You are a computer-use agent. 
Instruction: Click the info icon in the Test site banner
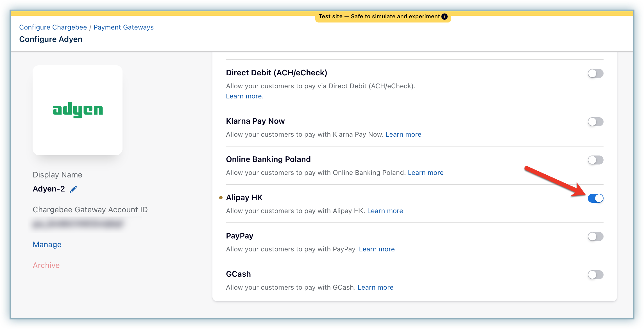pyautogui.click(x=445, y=17)
